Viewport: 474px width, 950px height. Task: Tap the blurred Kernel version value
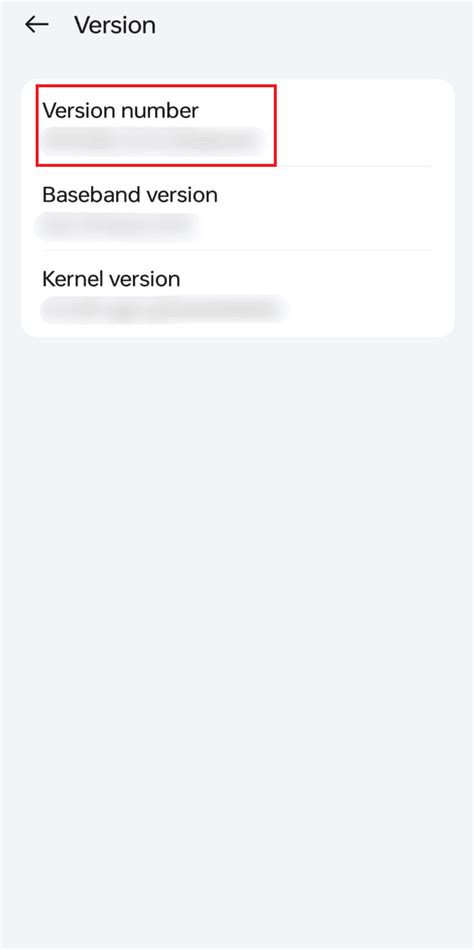pyautogui.click(x=164, y=310)
